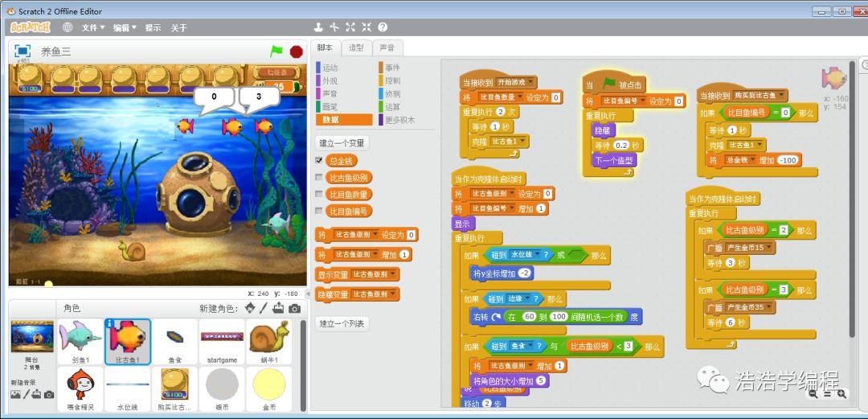Zoom in scripts area magnifier
The image size is (868, 419).
(x=841, y=394)
